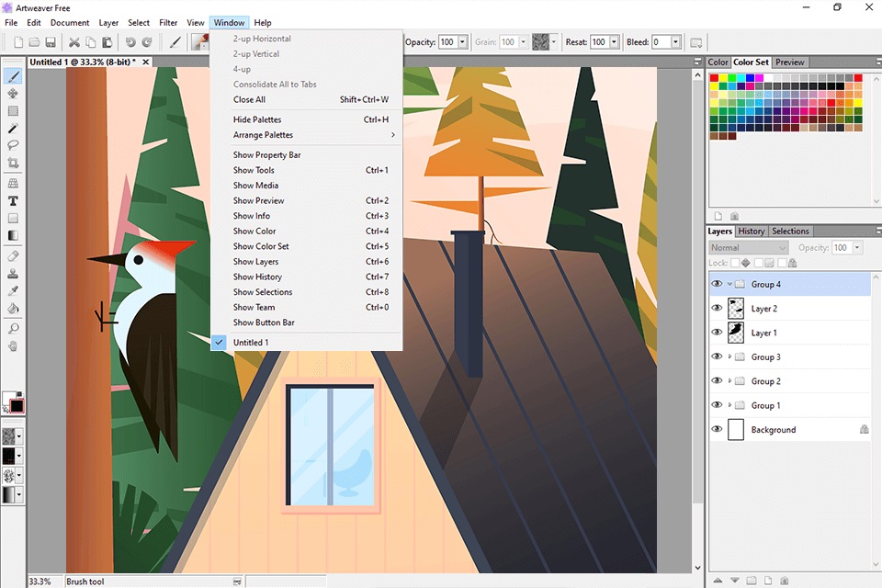This screenshot has height=588, width=882.
Task: Hide Layer 1 using eye icon
Action: click(717, 333)
